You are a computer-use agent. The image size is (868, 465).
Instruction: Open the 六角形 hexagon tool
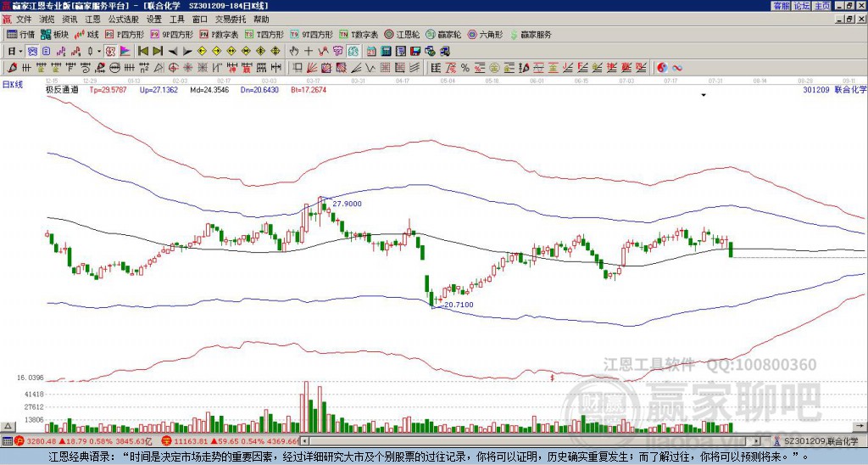[486, 34]
